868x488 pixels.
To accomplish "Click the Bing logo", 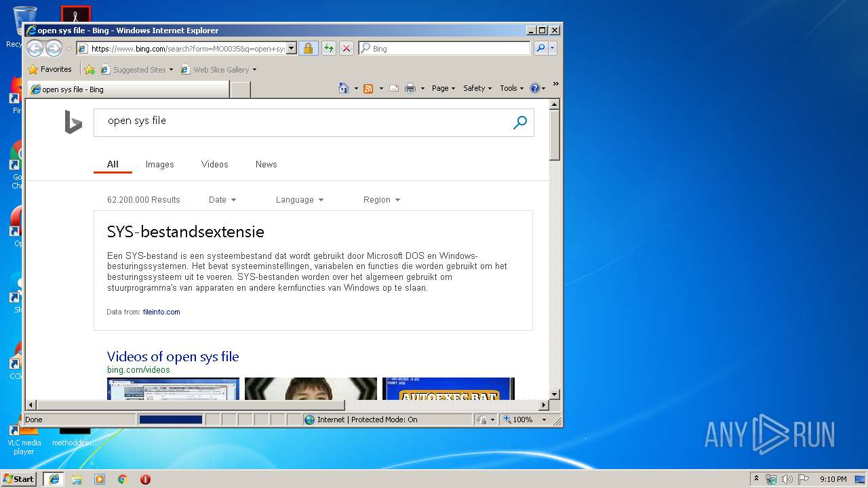I will (73, 122).
